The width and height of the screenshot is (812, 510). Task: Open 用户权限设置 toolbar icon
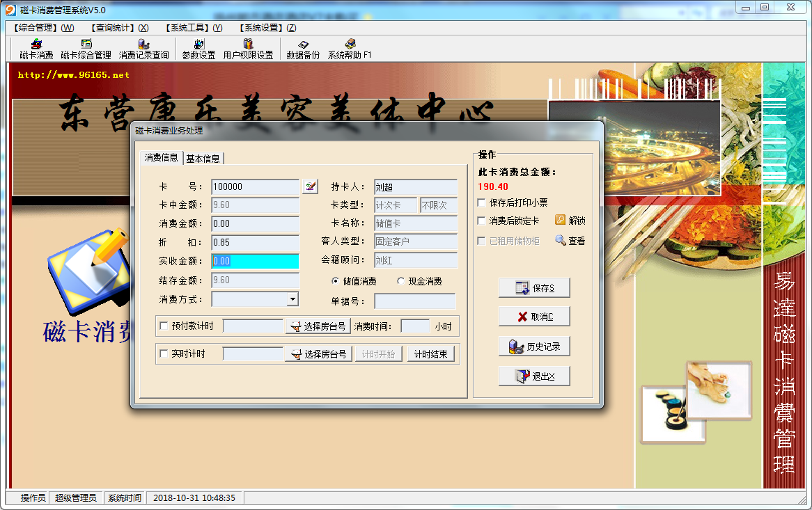pyautogui.click(x=248, y=49)
